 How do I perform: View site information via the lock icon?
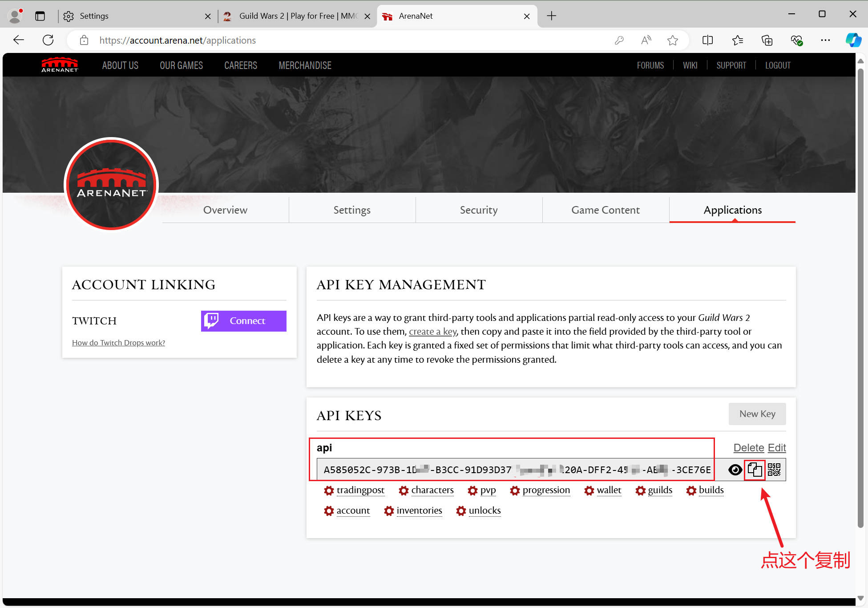tap(84, 41)
